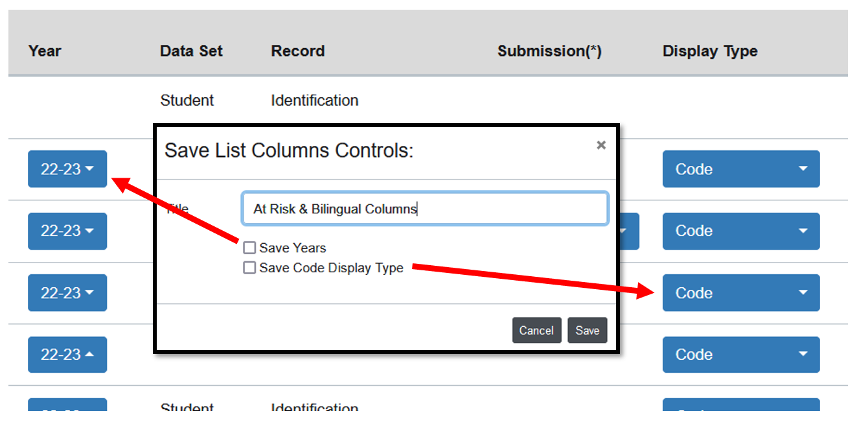The height and width of the screenshot is (424, 868).
Task: Select the Record column header
Action: (x=297, y=51)
